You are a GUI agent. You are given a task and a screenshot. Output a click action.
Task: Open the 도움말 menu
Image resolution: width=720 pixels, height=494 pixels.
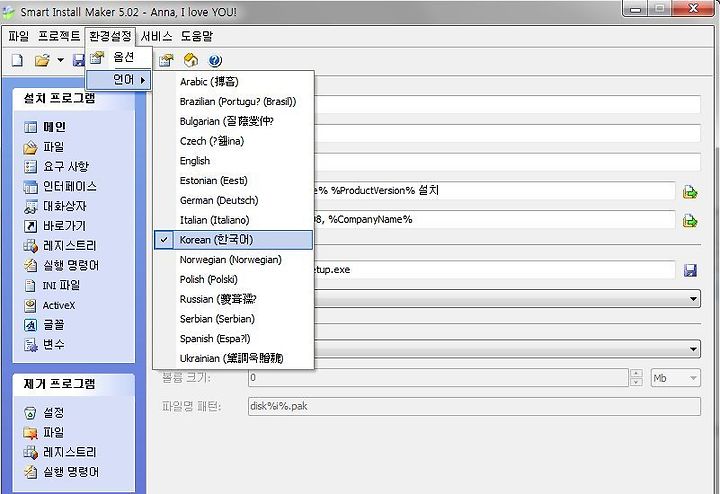tap(197, 36)
